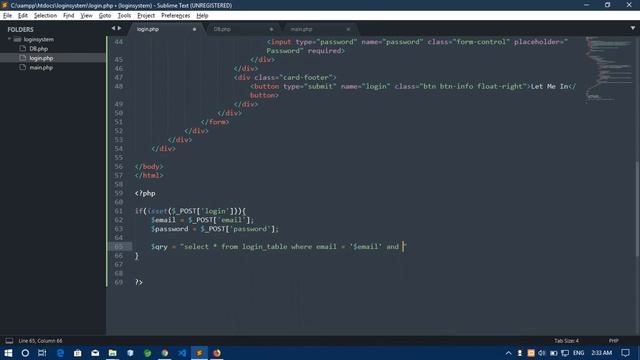This screenshot has width=640, height=360.
Task: Open the Action Center notifications icon
Action: (x=625, y=353)
